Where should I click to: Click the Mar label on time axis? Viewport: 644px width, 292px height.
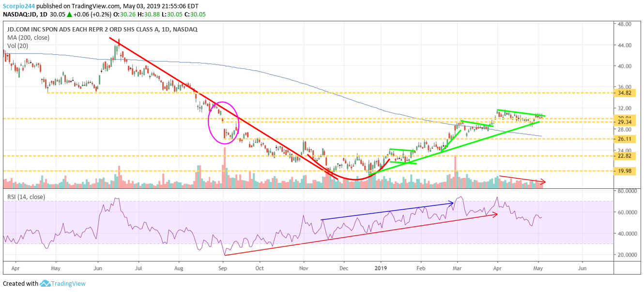(x=458, y=268)
